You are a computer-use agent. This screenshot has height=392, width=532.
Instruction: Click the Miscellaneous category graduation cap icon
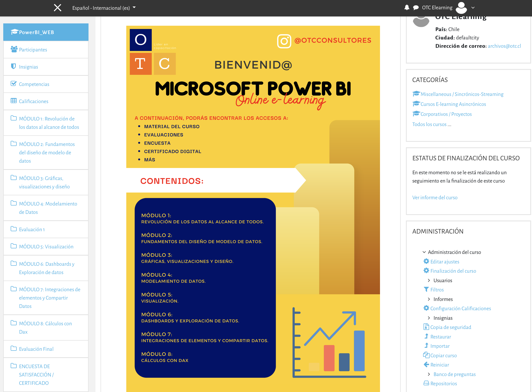416,94
